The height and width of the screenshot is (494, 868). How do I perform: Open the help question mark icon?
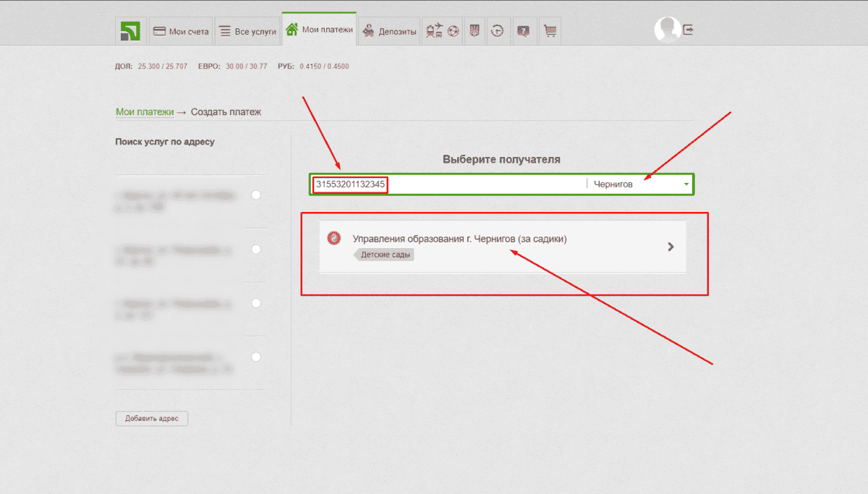coord(524,31)
